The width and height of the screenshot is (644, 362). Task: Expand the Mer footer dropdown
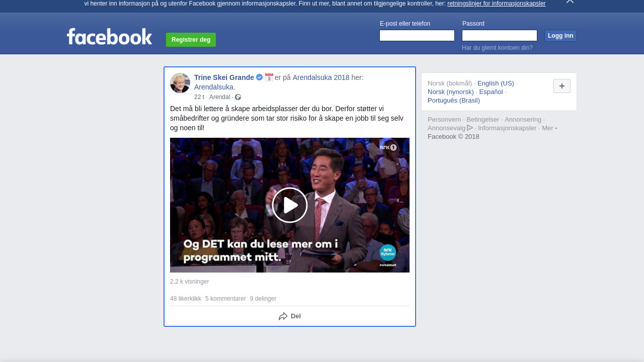tap(549, 128)
